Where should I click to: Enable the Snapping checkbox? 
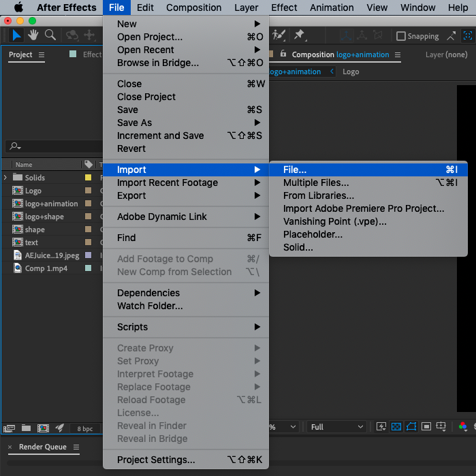click(401, 36)
